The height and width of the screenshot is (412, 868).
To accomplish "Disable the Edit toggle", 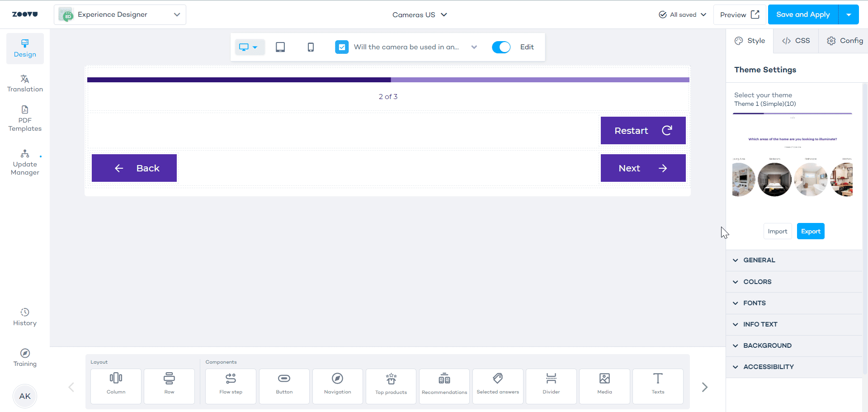I will tap(501, 47).
